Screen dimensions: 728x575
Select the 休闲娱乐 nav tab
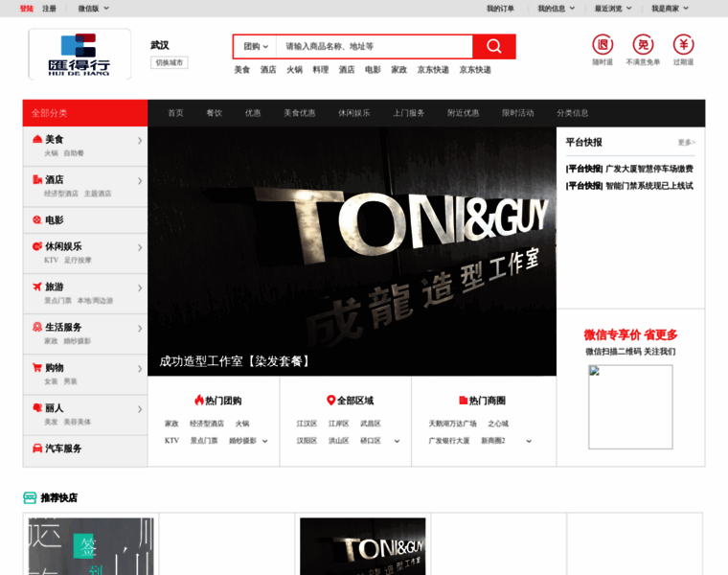353,113
